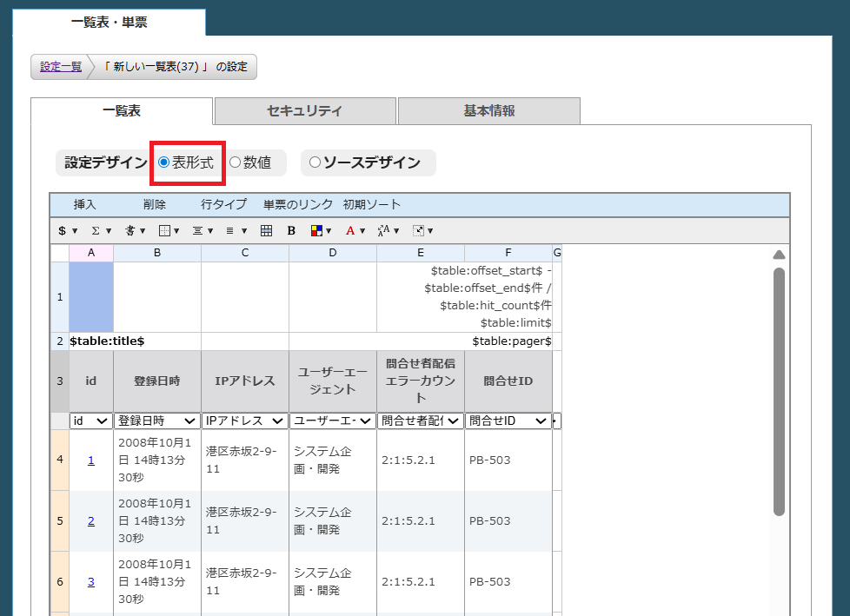This screenshot has width=850, height=616.
Task: Select row 4 header
Action: [x=60, y=460]
